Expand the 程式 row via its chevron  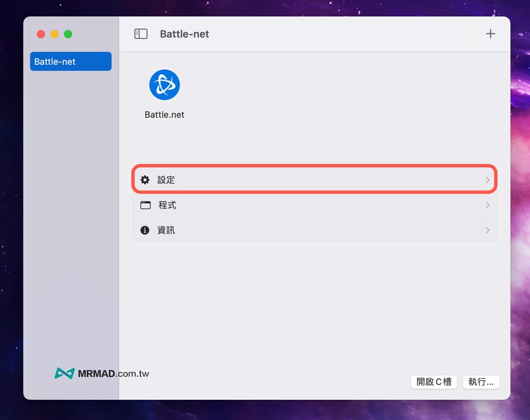(x=487, y=205)
